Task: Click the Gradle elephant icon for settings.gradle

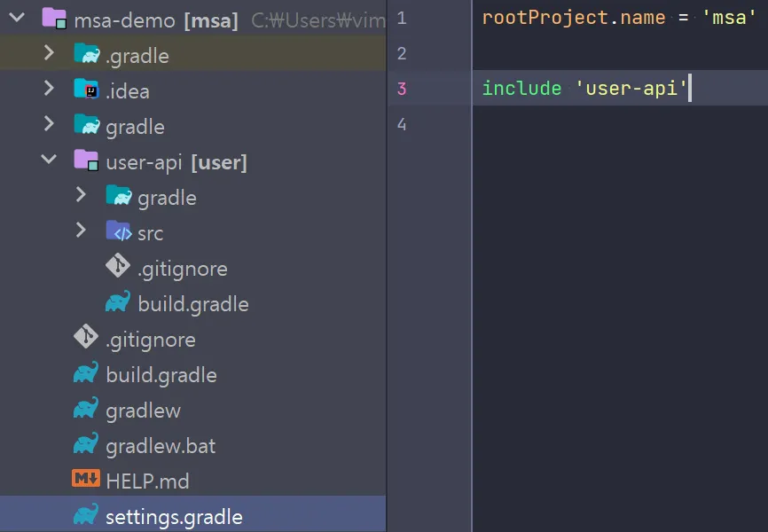Action: click(x=86, y=516)
